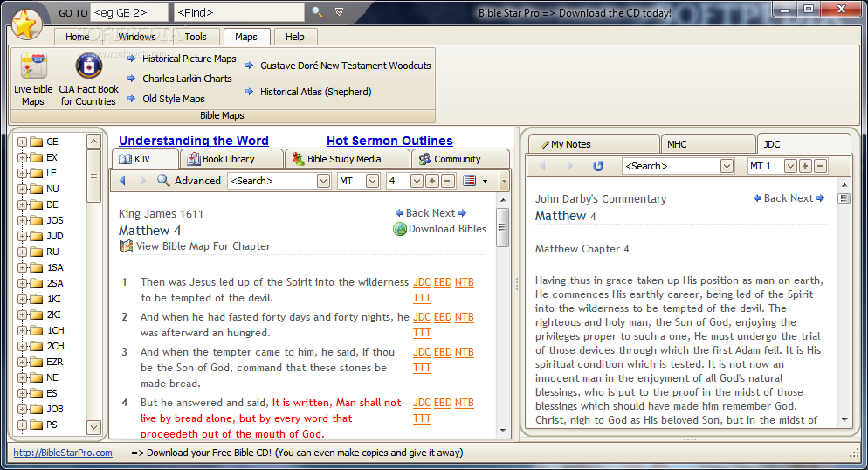Click the Find input field
Viewport: 868px width, 470px height.
[239, 12]
